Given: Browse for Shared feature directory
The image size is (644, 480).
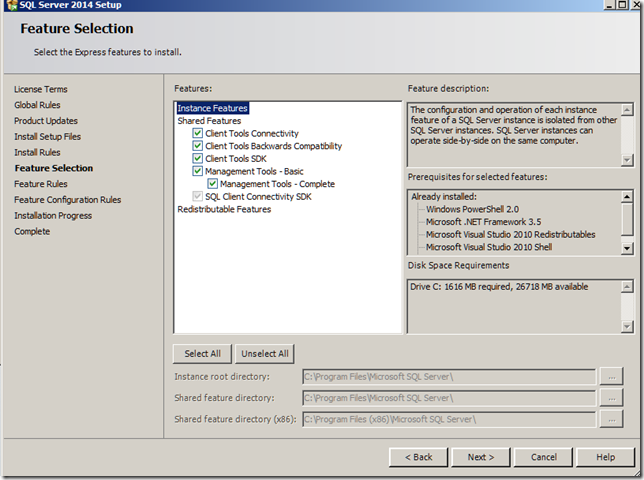Looking at the screenshot, I should (x=612, y=398).
